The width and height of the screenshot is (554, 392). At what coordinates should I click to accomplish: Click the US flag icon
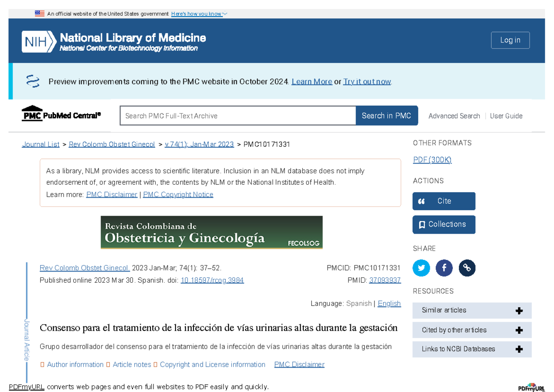tap(40, 13)
